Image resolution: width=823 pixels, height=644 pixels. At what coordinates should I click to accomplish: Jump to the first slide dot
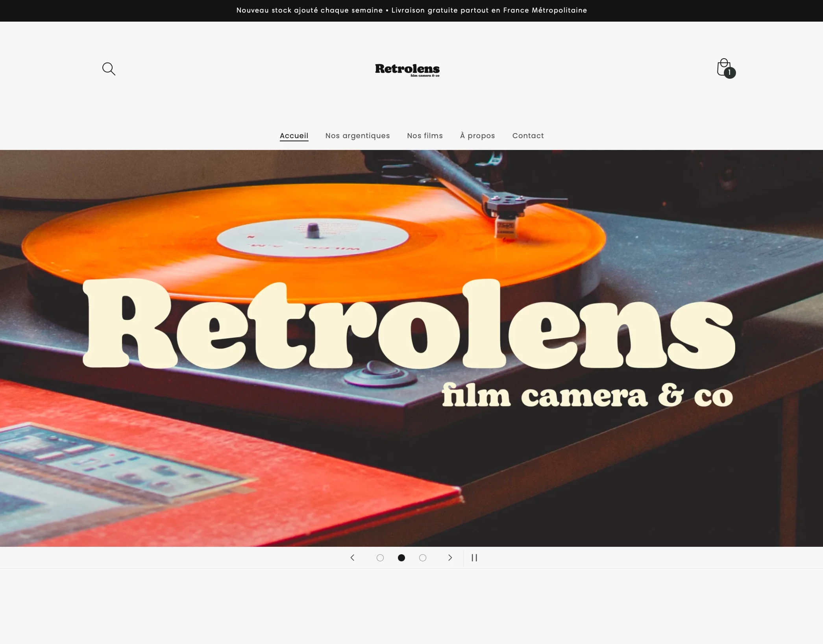(380, 557)
